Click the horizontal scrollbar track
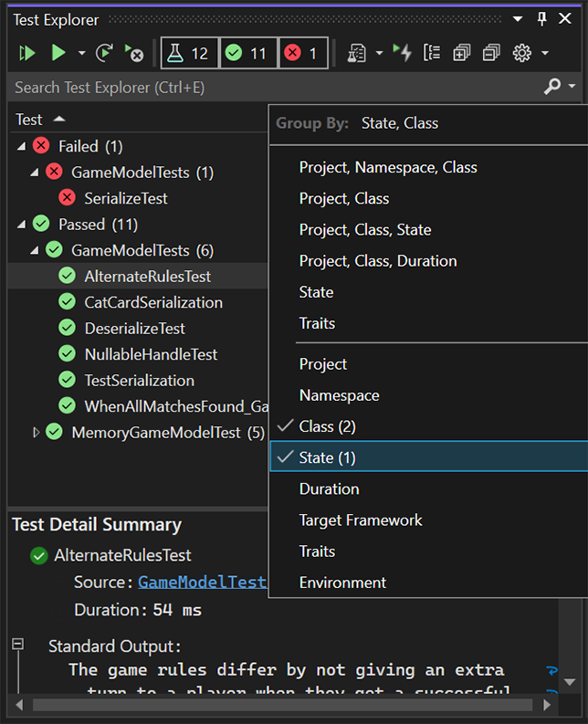 tap(282, 705)
